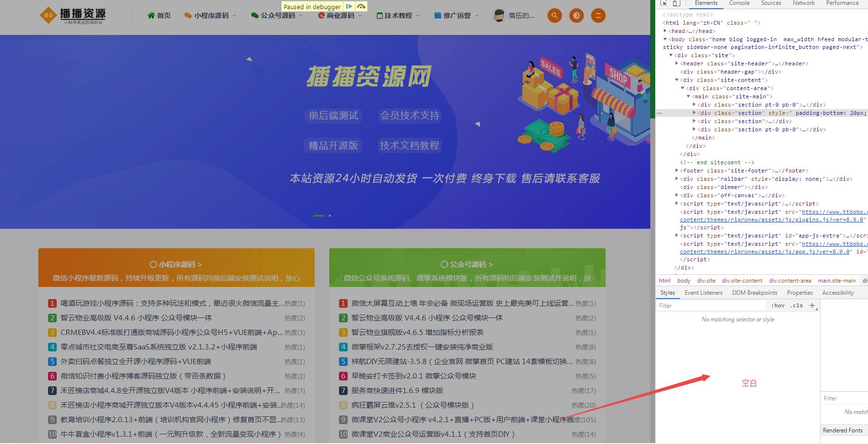Select the Styles pane tab
The height and width of the screenshot is (444, 868).
coord(668,293)
